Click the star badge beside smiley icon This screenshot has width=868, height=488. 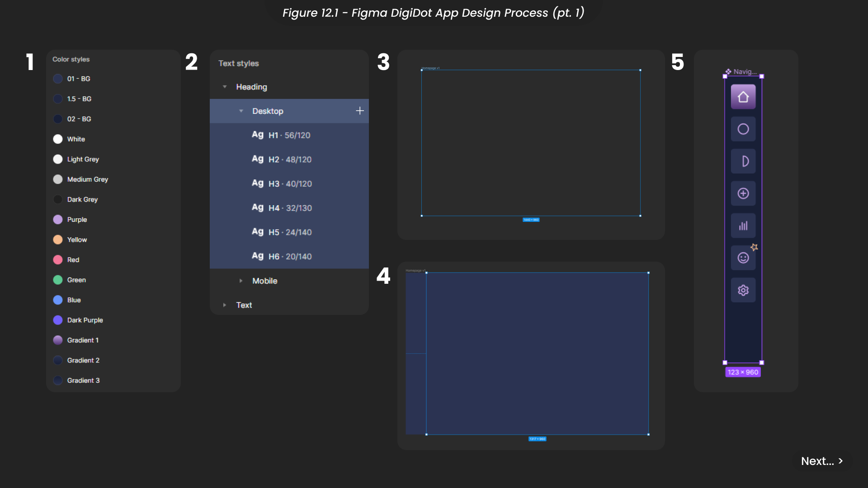pos(754,247)
